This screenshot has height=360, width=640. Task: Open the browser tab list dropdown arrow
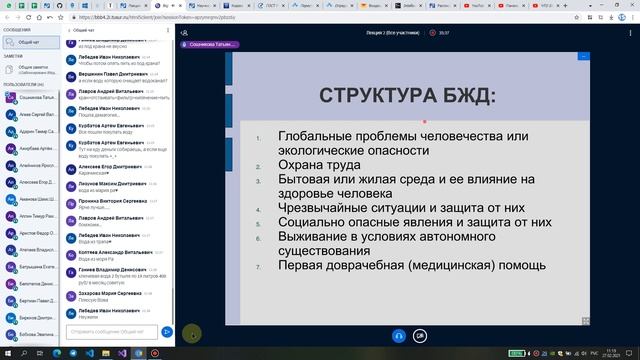coord(590,6)
